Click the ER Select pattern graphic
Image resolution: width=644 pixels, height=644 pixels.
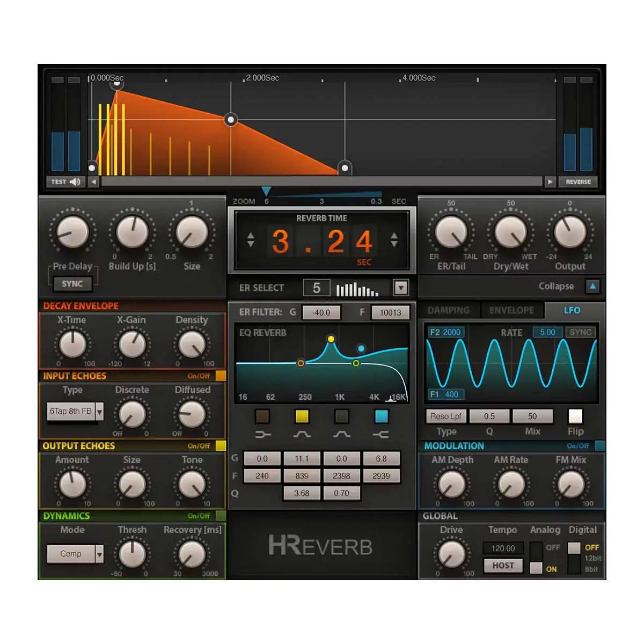coord(357,289)
